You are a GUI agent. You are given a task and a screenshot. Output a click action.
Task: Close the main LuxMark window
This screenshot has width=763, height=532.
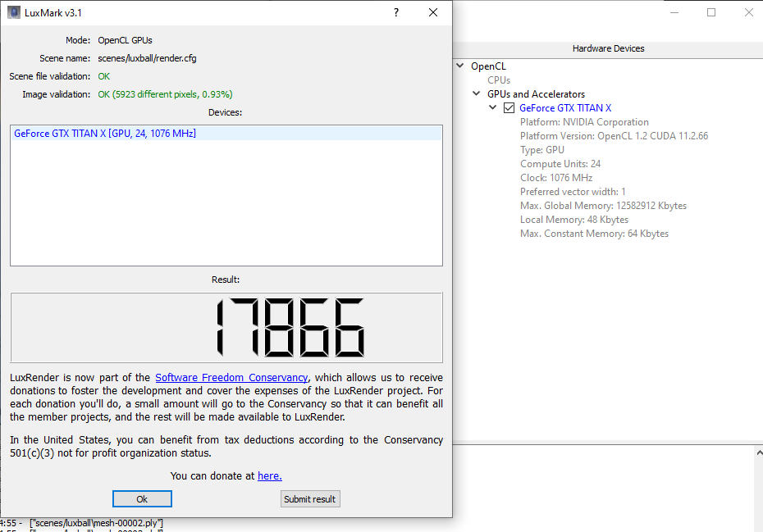(749, 12)
